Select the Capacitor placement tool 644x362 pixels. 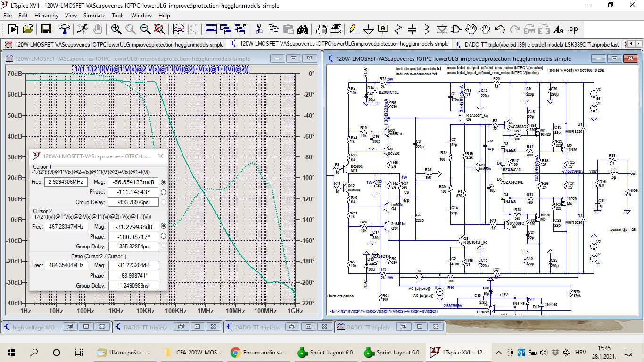(x=412, y=29)
